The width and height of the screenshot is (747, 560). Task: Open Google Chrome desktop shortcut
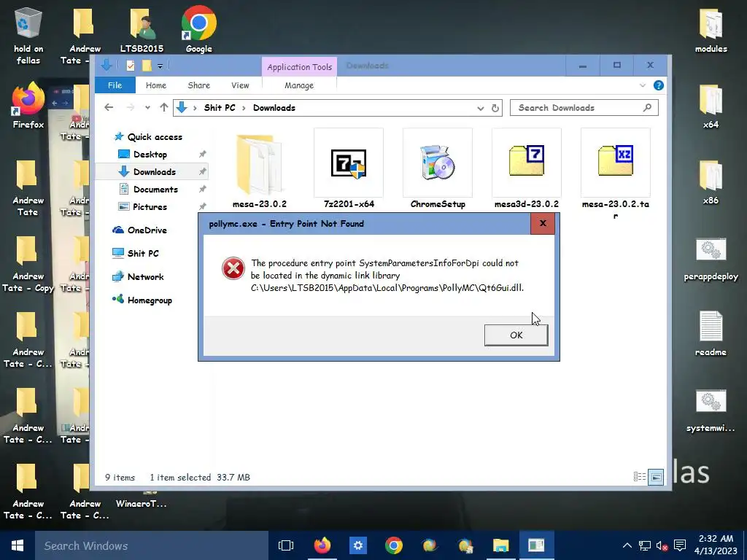click(x=199, y=29)
